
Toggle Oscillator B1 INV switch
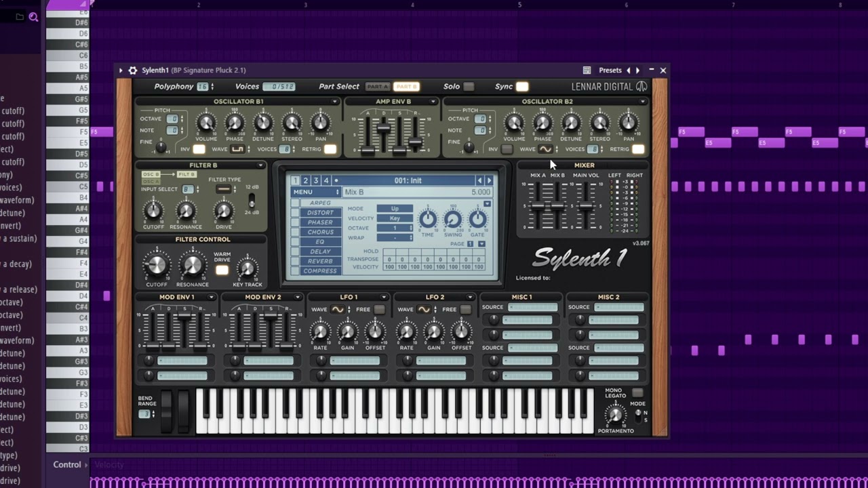[199, 149]
